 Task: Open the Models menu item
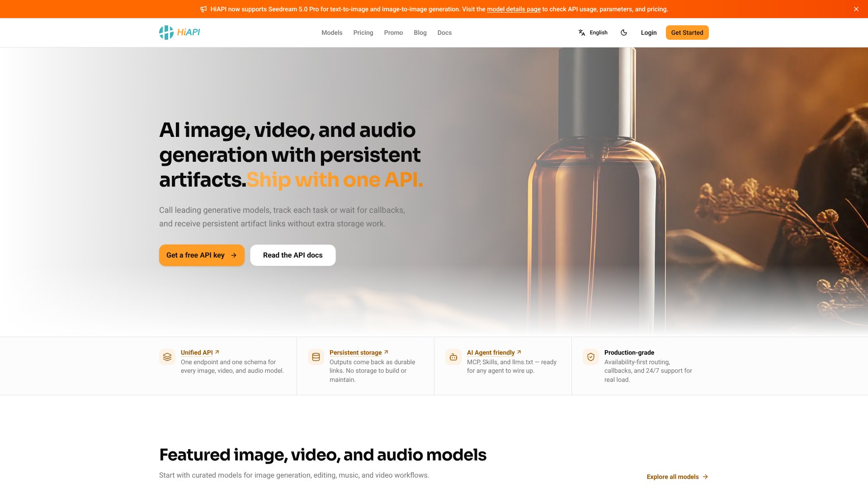(332, 33)
